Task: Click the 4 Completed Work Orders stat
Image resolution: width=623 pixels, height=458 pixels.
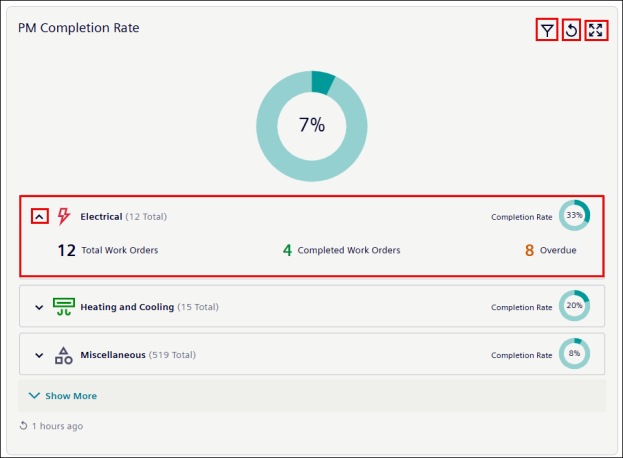Action: (341, 250)
